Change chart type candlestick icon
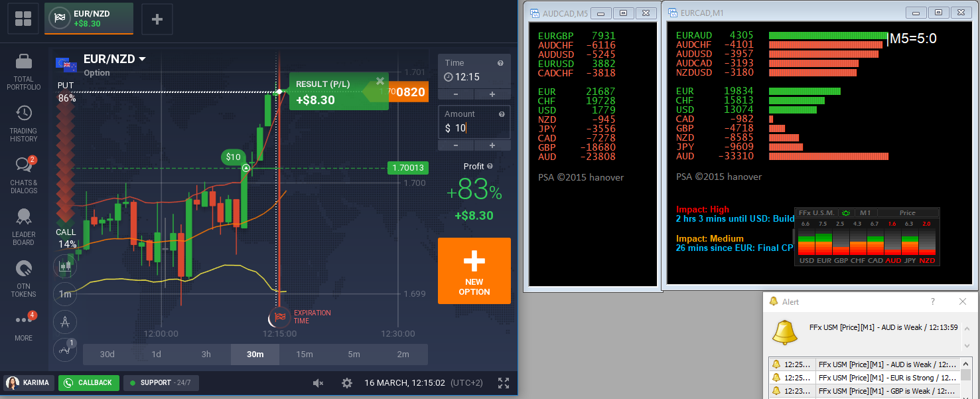The image size is (980, 399). (x=65, y=267)
